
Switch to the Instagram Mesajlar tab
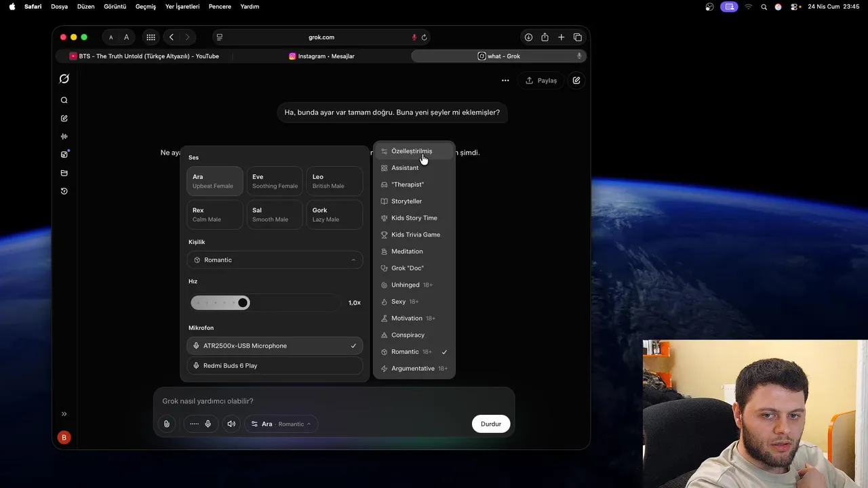tap(321, 56)
